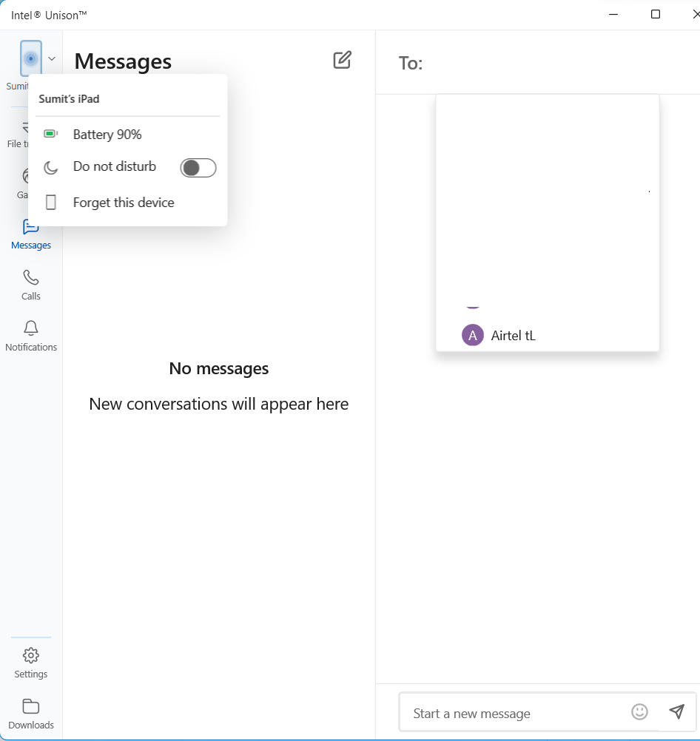Open the Downloads folder
Viewport: 700px width, 741px height.
31,714
